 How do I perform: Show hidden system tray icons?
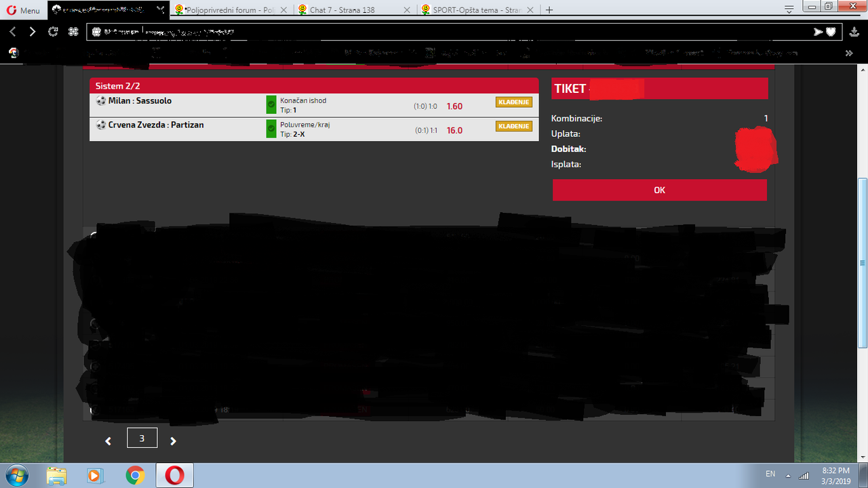(788, 474)
